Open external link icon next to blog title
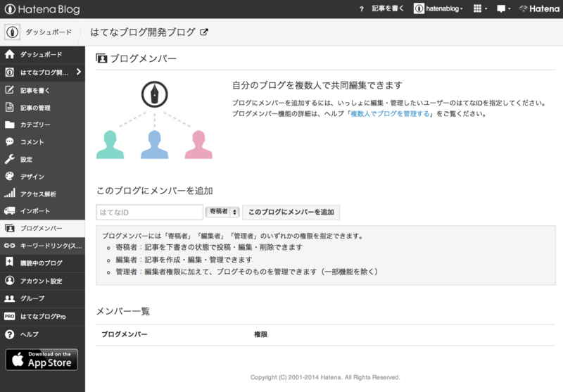563x392 pixels. 204,32
